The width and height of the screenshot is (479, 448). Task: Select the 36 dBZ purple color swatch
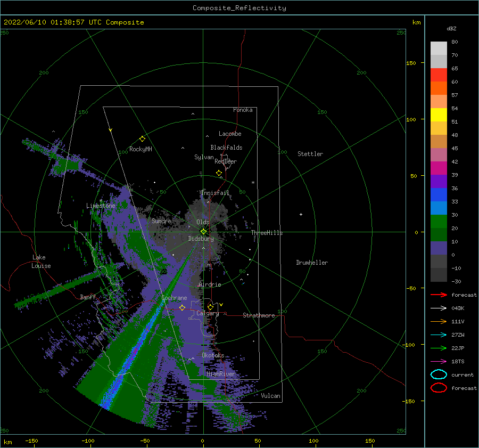pyautogui.click(x=439, y=181)
